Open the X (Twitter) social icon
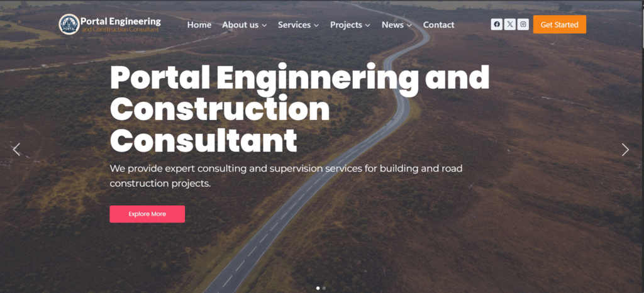 pyautogui.click(x=509, y=25)
